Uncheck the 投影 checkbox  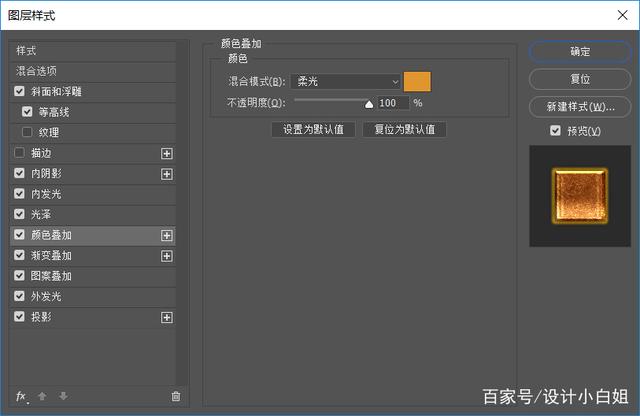pos(19,316)
